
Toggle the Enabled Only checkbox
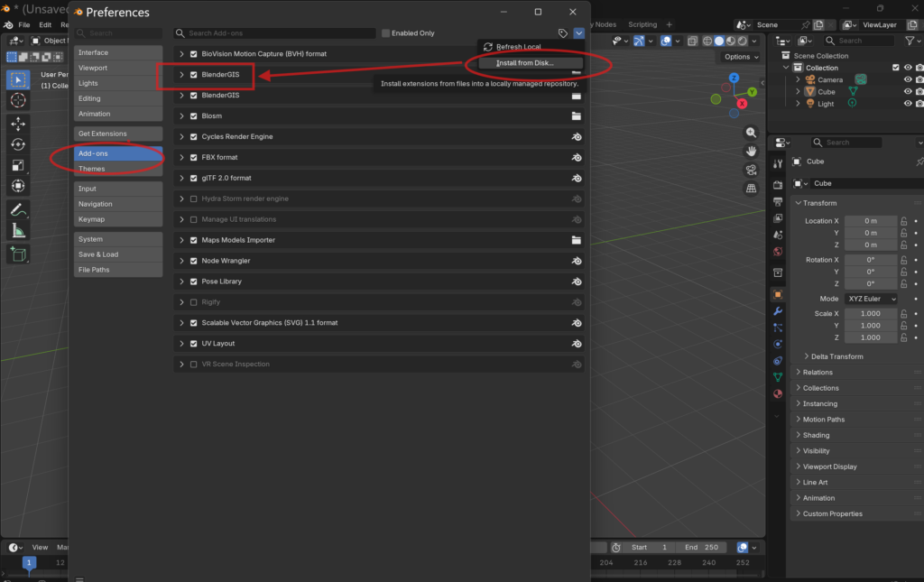[385, 33]
